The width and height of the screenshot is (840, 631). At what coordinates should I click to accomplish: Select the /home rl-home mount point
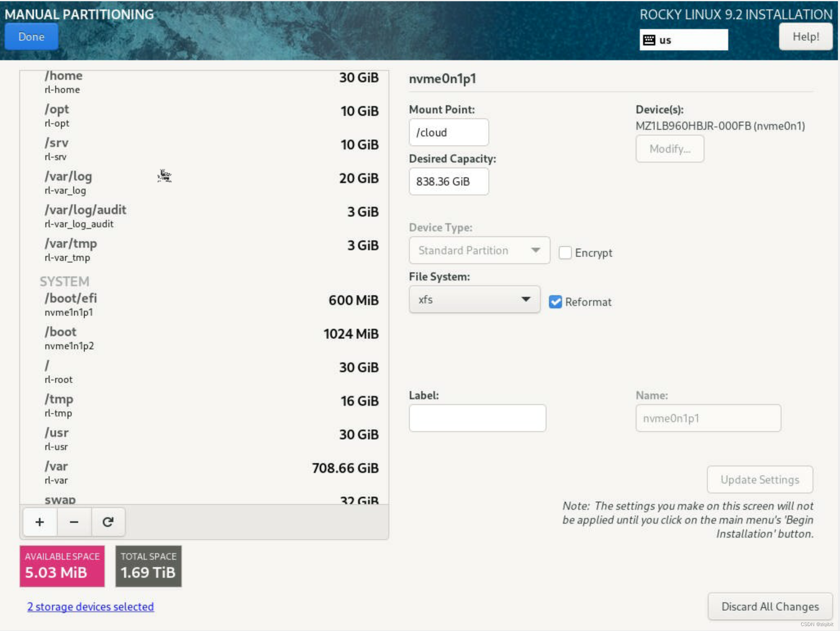tap(204, 82)
